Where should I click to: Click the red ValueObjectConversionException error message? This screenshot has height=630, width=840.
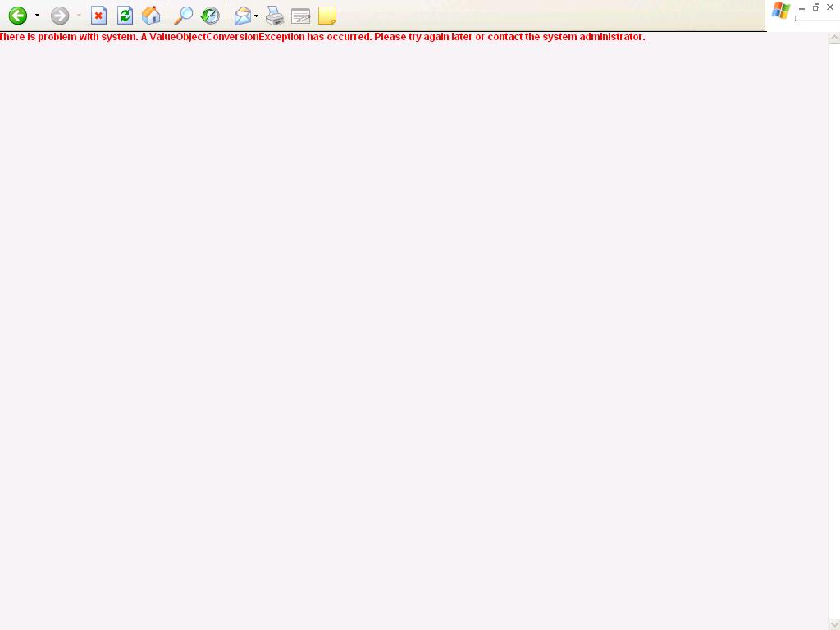322,37
